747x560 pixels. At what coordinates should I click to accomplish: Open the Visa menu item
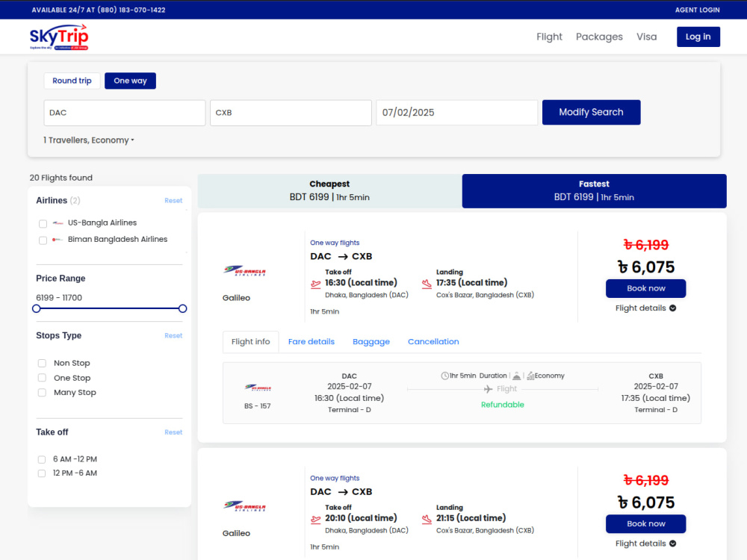click(x=646, y=37)
